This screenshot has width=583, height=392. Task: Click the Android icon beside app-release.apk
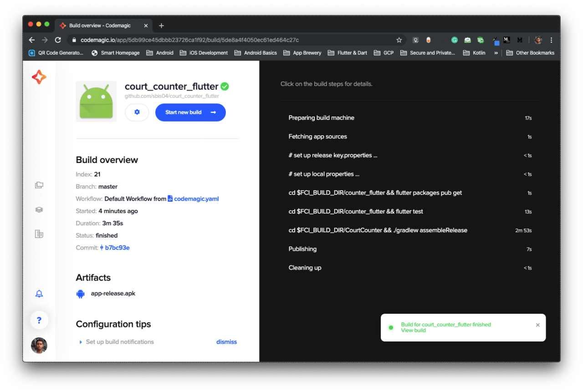coord(81,294)
